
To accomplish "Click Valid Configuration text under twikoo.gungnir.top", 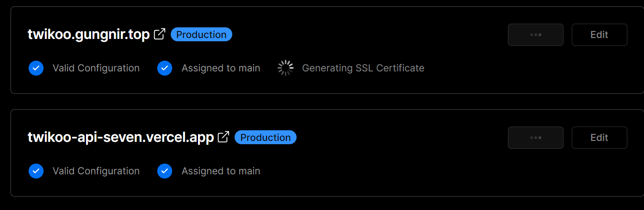I will click(96, 68).
